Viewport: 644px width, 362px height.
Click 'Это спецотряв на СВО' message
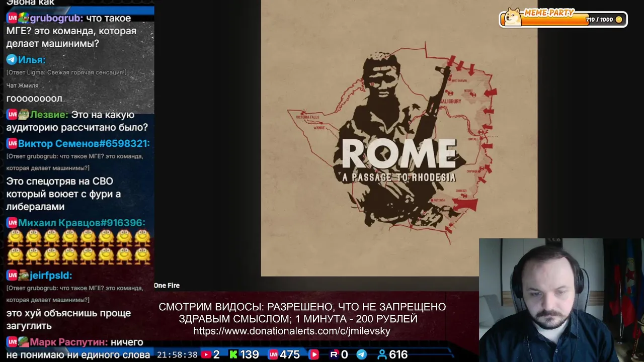(63, 194)
